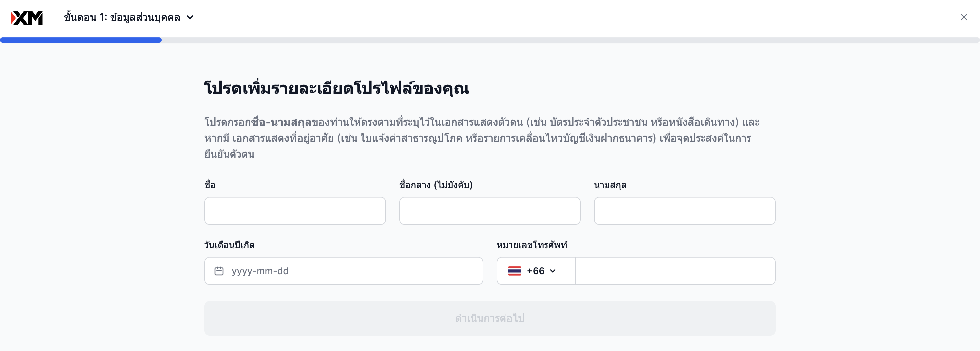Click the "ชื่อ" first name label
This screenshot has height=351, width=980.
tap(210, 185)
